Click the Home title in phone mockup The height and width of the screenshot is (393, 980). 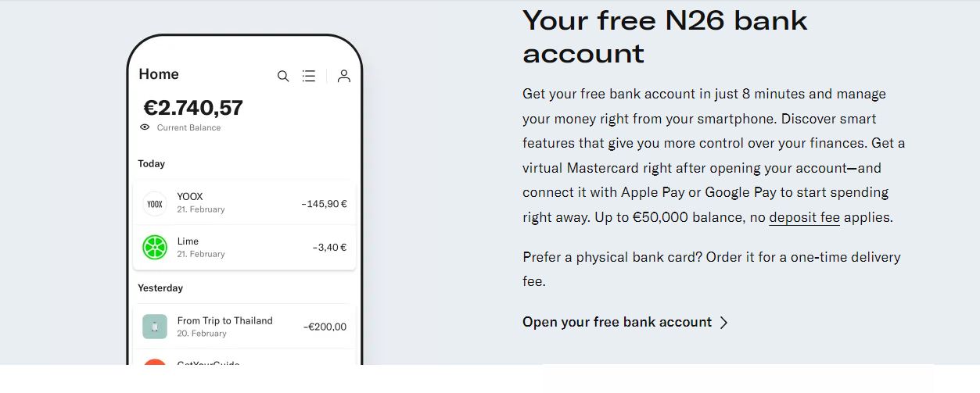[159, 74]
